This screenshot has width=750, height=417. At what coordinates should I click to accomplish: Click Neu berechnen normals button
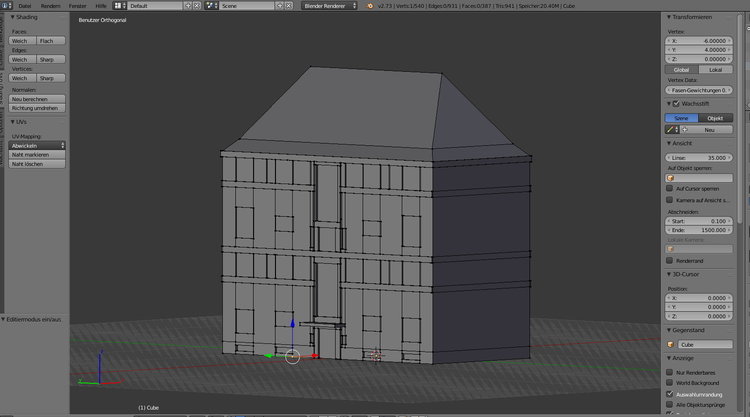pos(37,99)
